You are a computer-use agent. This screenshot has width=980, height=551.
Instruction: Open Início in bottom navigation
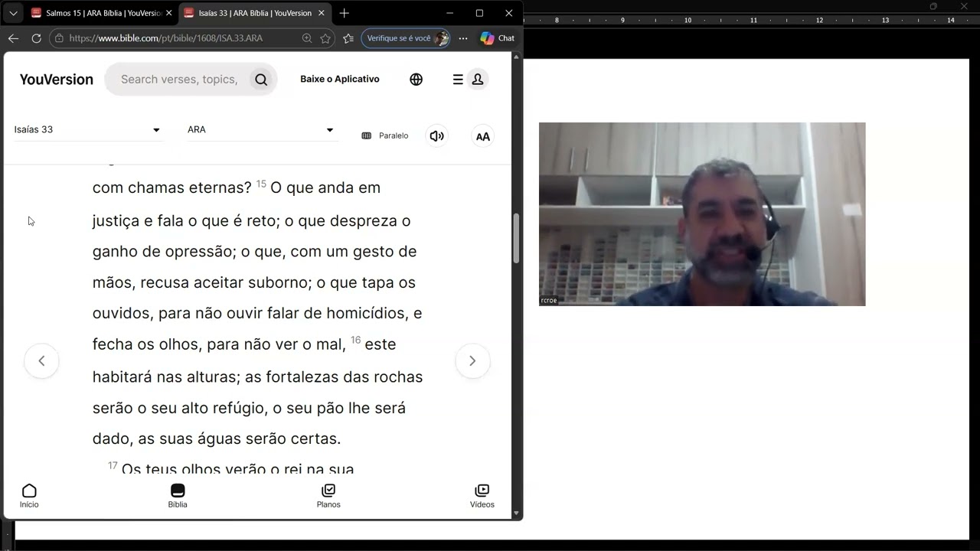29,496
